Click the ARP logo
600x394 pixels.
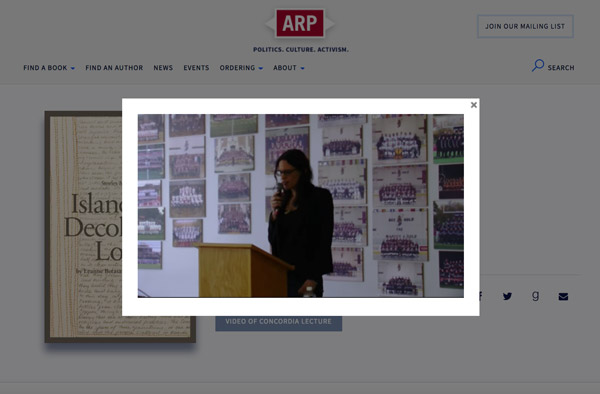coord(300,23)
